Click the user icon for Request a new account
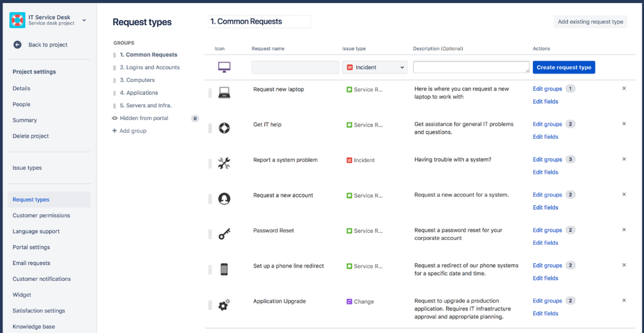Image resolution: width=644 pixels, height=333 pixels. coord(224,199)
